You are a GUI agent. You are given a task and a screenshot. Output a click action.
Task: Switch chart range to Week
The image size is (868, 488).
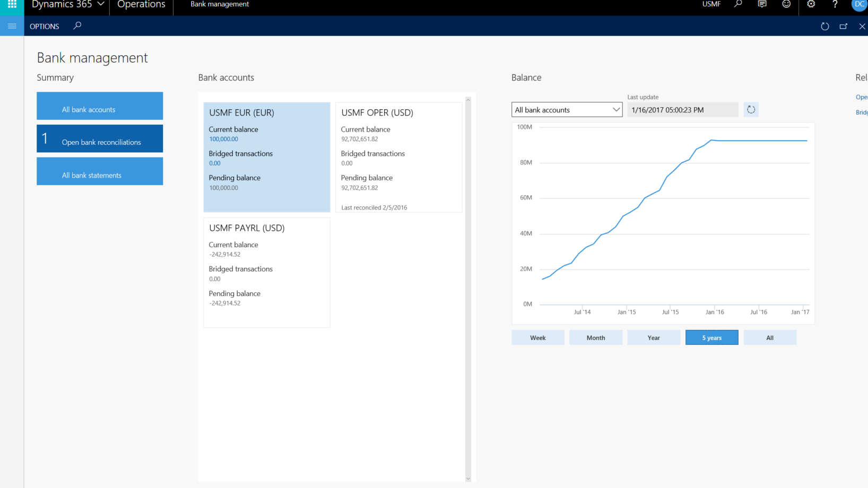tap(538, 337)
